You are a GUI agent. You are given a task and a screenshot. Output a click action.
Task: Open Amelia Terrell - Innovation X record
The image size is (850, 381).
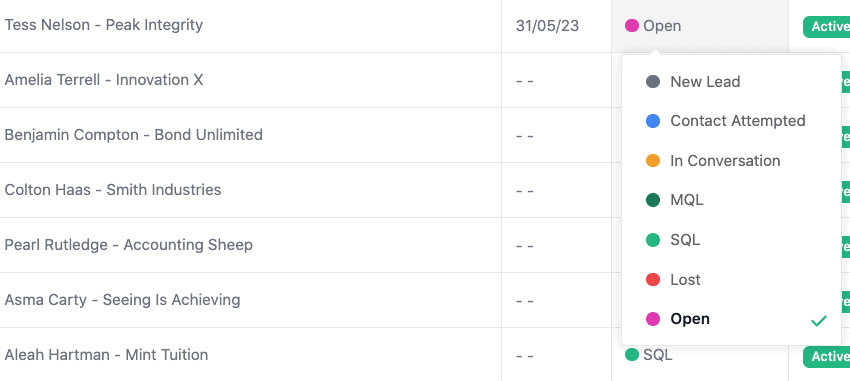[104, 80]
